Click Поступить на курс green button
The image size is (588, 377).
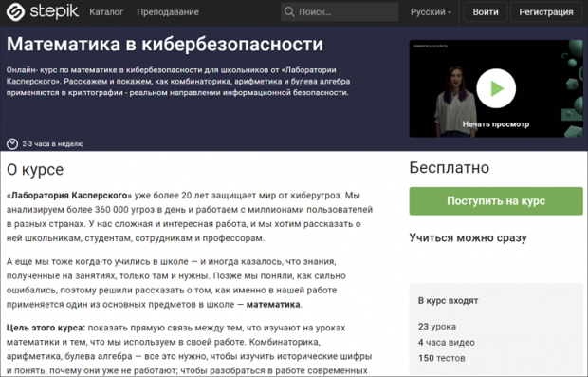496,201
